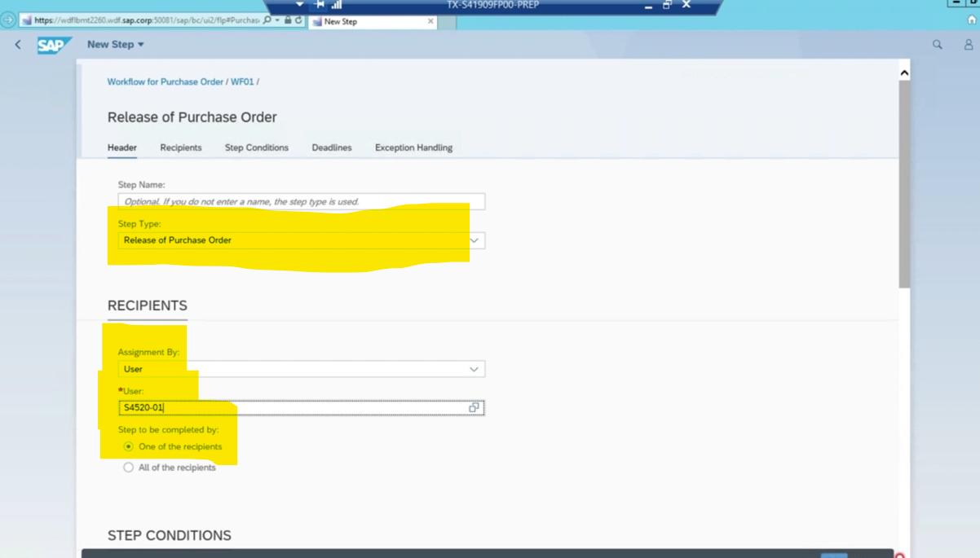Click the Step Name input field
This screenshot has width=980, height=558.
coord(302,201)
